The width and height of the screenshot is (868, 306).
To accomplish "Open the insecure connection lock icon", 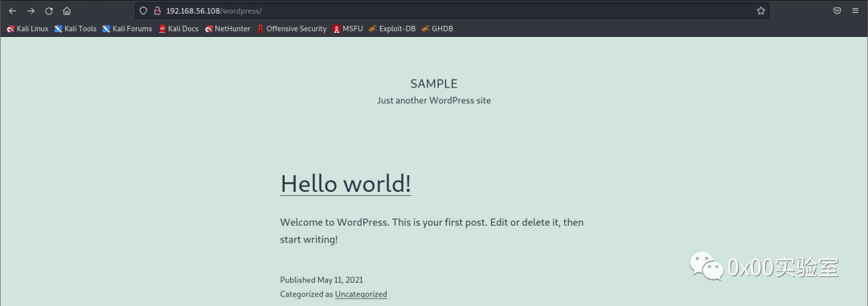I will [157, 10].
